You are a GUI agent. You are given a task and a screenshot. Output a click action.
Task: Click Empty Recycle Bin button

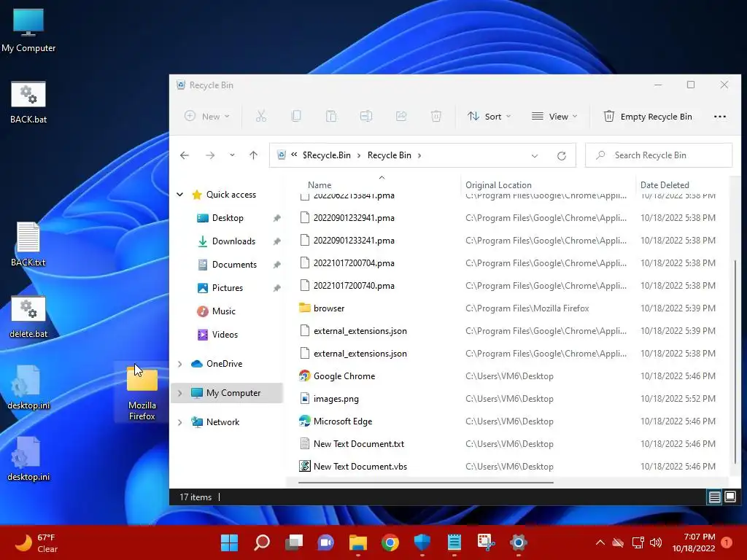pos(648,117)
